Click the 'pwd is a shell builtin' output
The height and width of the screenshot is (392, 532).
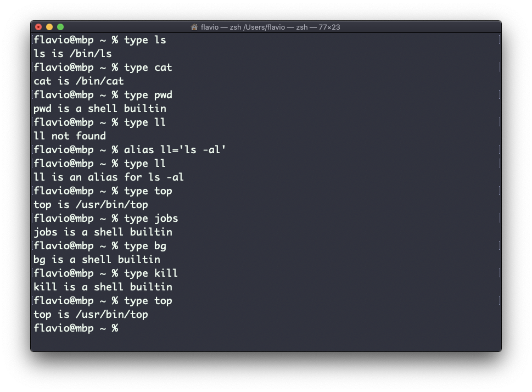coord(100,109)
